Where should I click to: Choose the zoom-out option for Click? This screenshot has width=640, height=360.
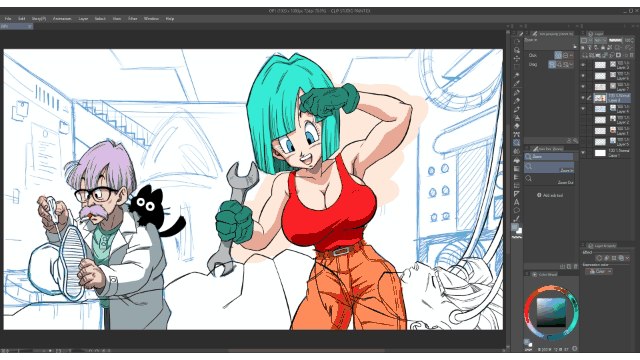coord(565,55)
